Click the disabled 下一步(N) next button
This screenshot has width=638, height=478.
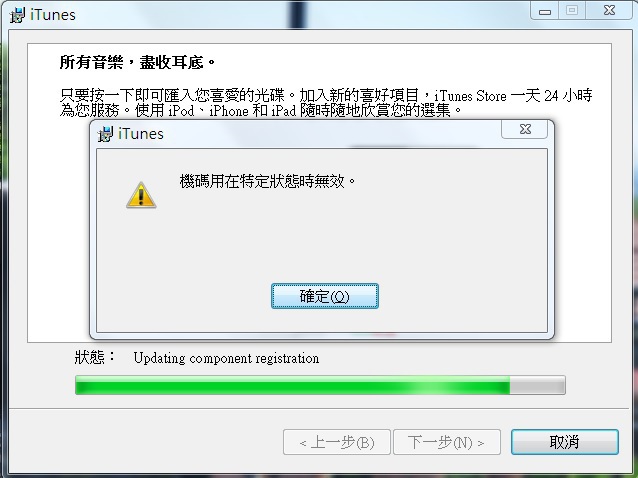[x=447, y=442]
